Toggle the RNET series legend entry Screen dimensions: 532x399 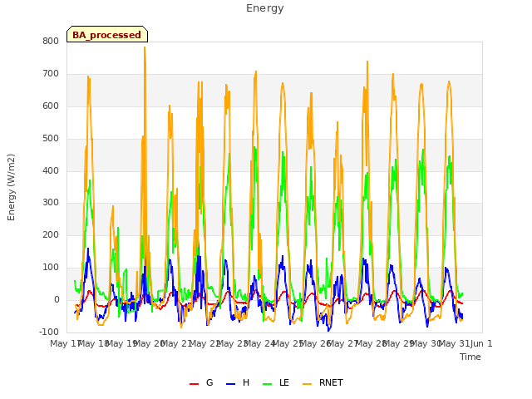click(x=323, y=382)
